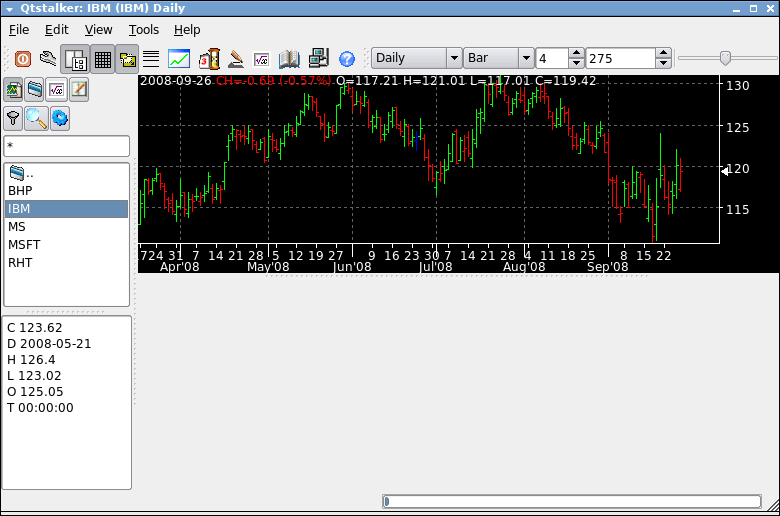This screenshot has width=780, height=516.
Task: Select MS in the symbol list
Action: [67, 227]
